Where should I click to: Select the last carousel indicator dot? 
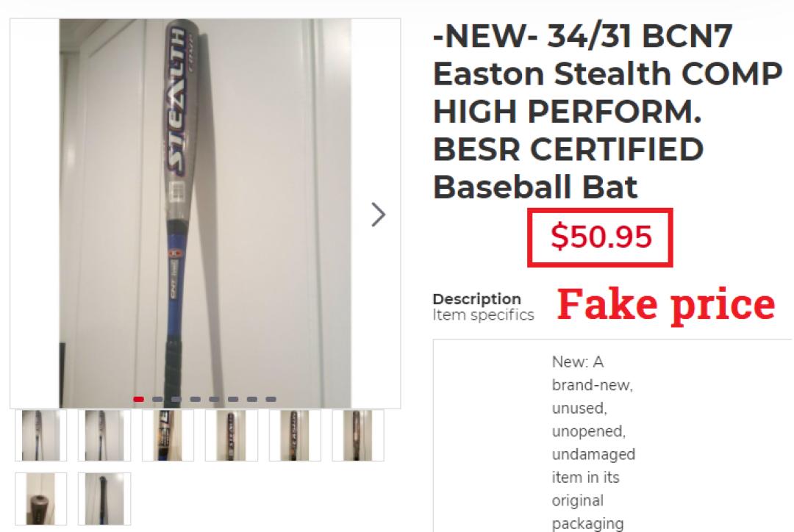(271, 400)
